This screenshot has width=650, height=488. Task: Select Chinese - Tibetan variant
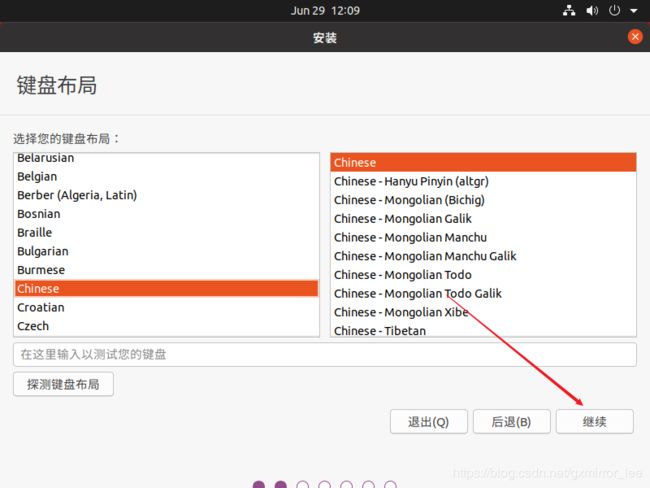tap(380, 331)
